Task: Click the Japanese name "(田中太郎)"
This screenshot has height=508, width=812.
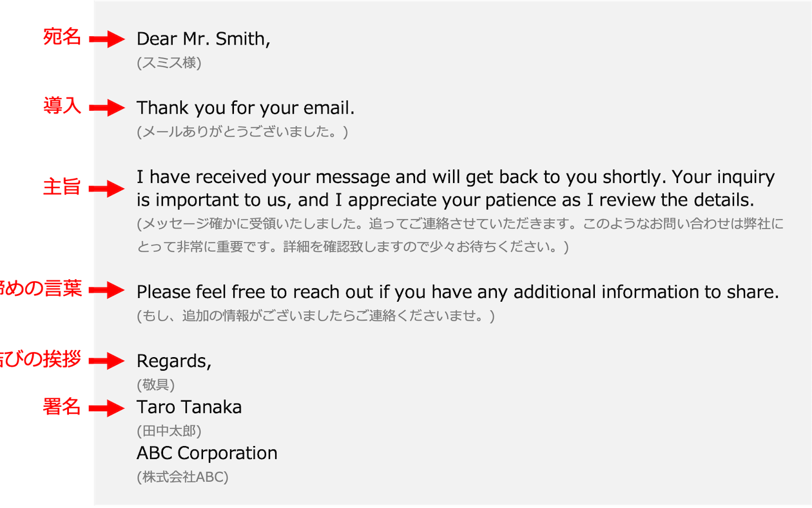Action: [169, 431]
